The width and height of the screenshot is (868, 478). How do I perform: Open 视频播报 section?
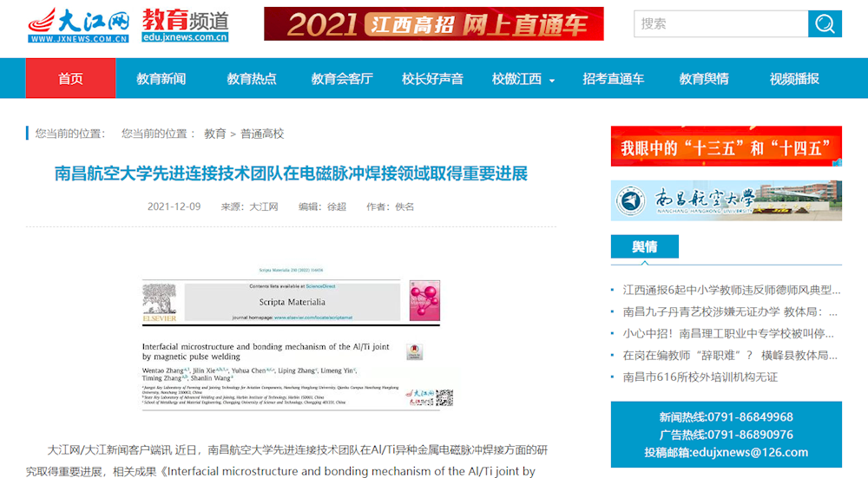pyautogui.click(x=794, y=79)
